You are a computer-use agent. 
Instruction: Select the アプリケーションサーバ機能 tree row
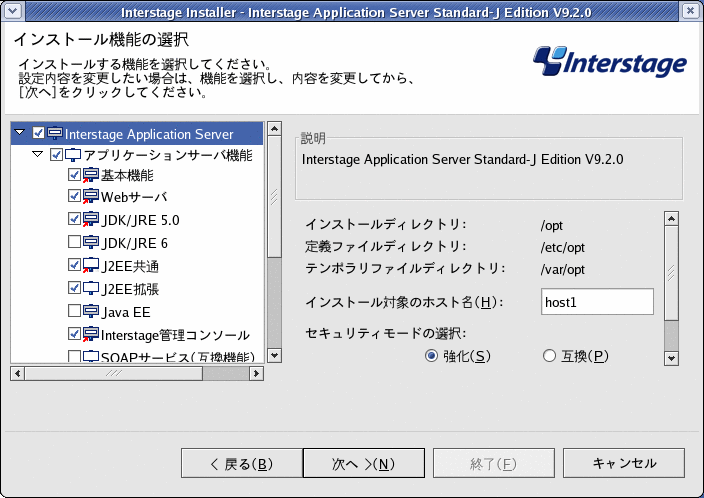pos(137,155)
